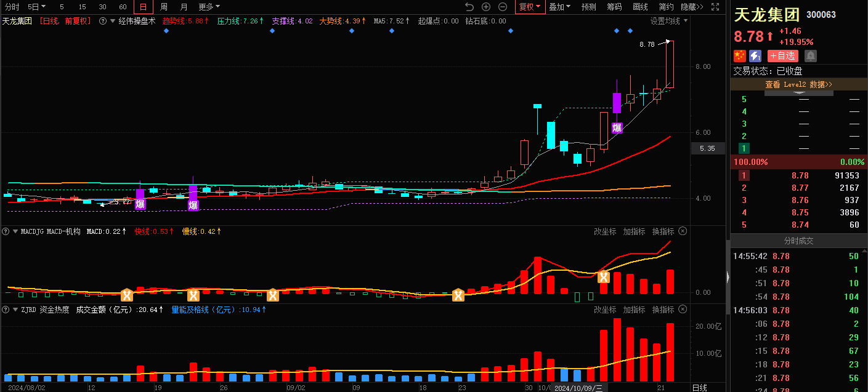Screen dimensions: 868x392
Task: Open 查看 Level2 数据 link
Action: pyautogui.click(x=798, y=84)
